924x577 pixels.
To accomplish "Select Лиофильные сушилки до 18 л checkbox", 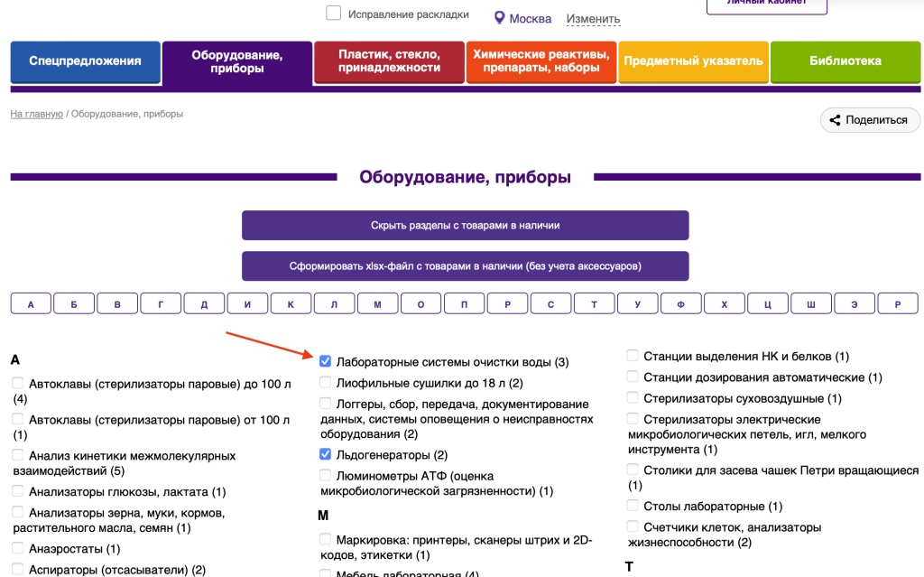I will coord(326,382).
